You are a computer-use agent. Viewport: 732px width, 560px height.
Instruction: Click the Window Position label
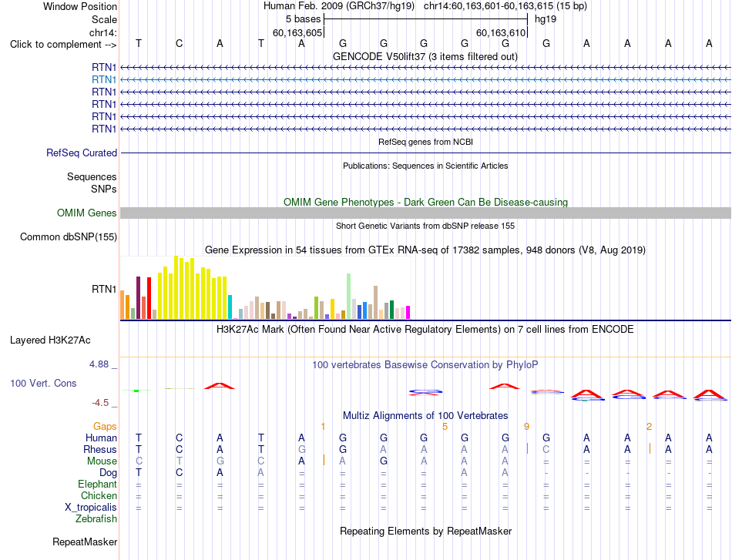coord(80,6)
